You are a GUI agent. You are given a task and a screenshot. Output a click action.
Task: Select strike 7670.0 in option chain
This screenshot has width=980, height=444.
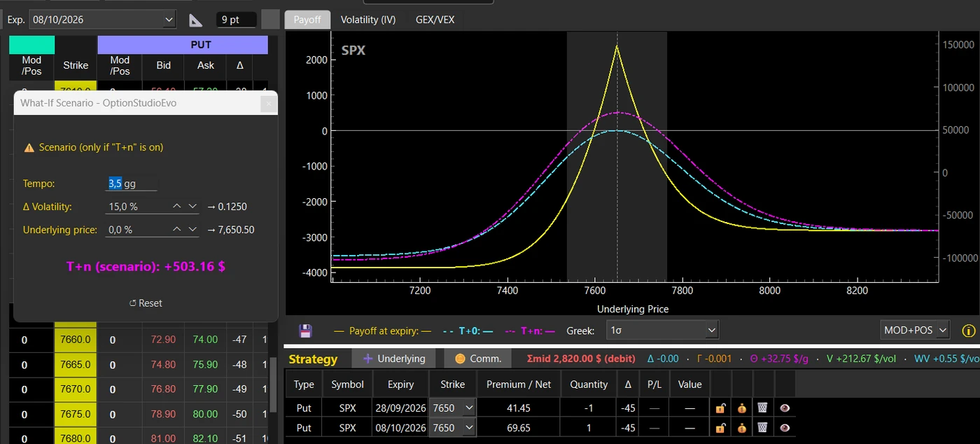pos(76,389)
